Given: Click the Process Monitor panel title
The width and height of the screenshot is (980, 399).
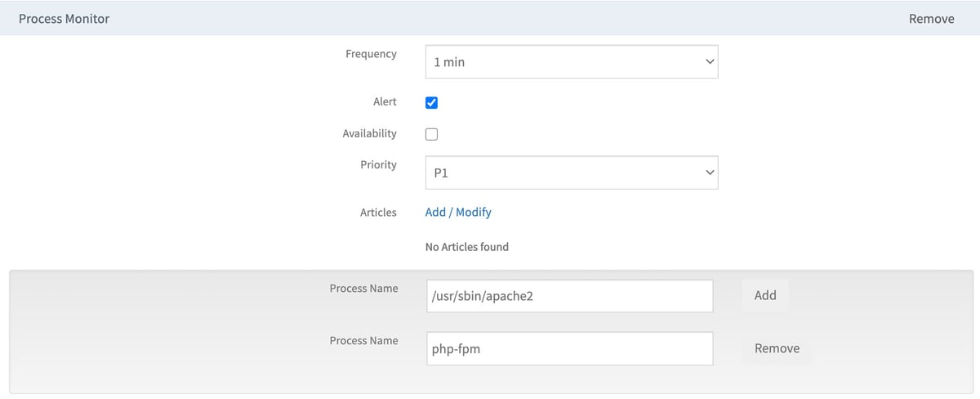Looking at the screenshot, I should point(64,18).
